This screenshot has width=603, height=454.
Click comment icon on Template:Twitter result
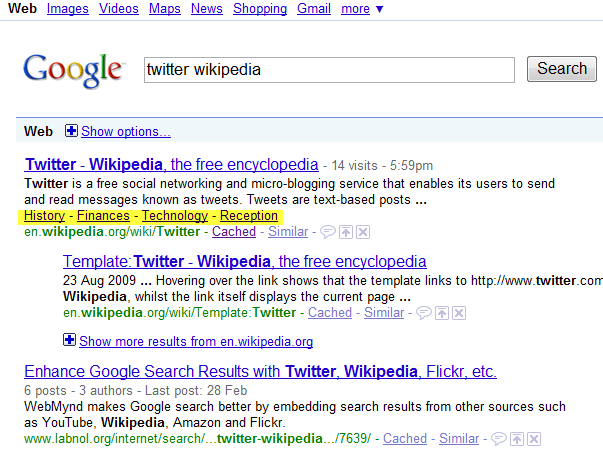pos(422,313)
